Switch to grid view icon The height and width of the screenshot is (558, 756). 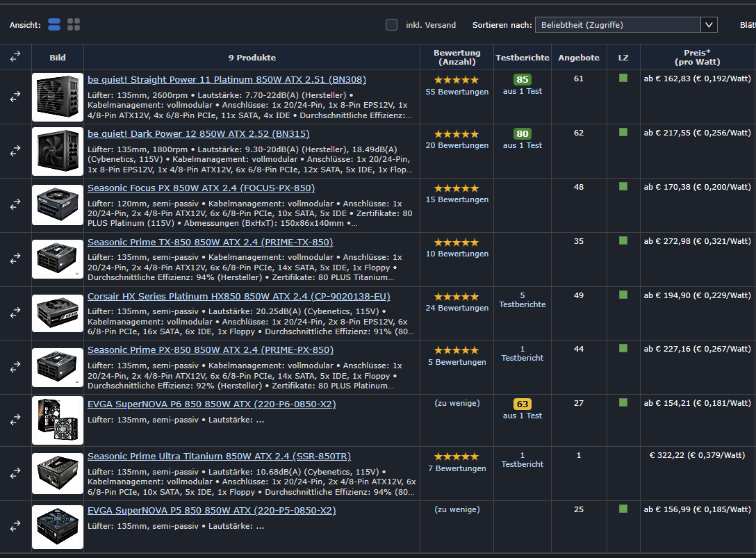[x=74, y=24]
